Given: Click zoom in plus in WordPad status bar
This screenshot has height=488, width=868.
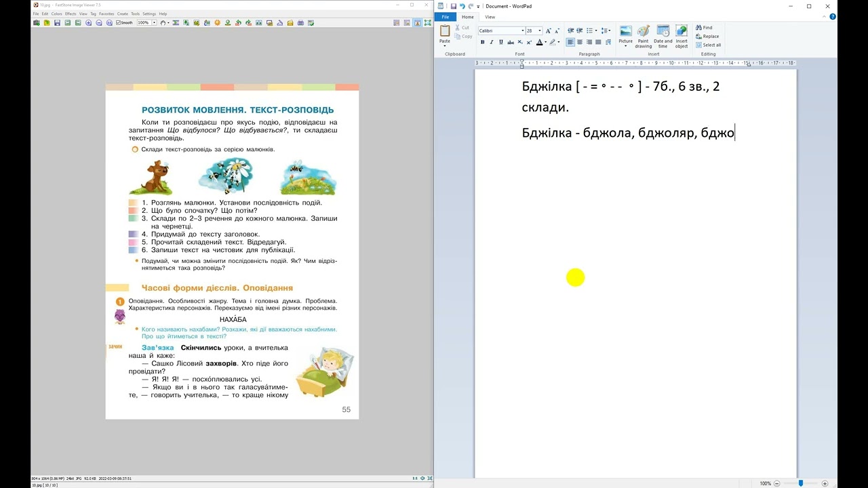Looking at the screenshot, I should pos(825,483).
